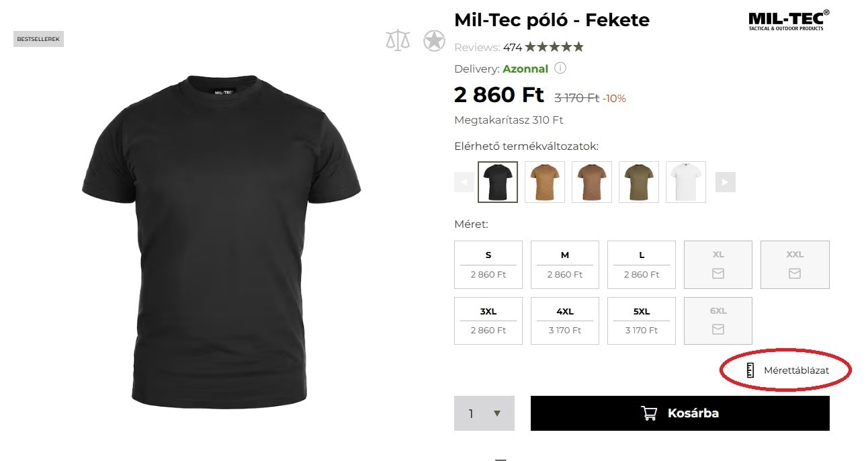Click the delivery info circle icon

[561, 68]
